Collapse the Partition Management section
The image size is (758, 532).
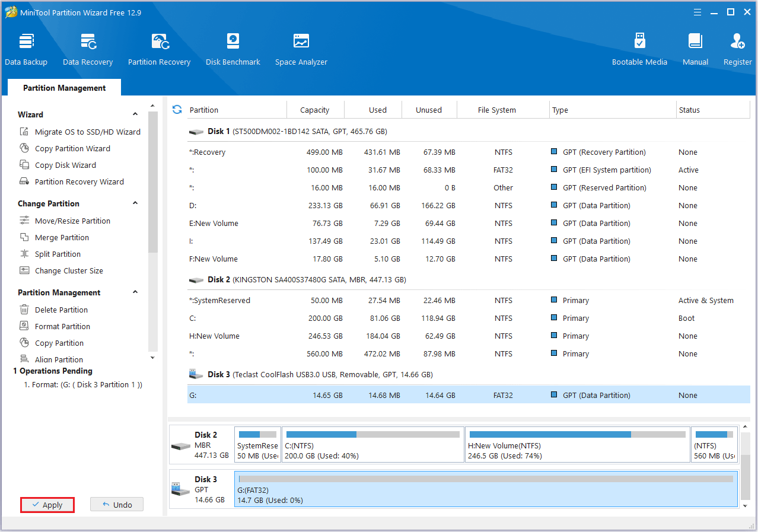[135, 292]
